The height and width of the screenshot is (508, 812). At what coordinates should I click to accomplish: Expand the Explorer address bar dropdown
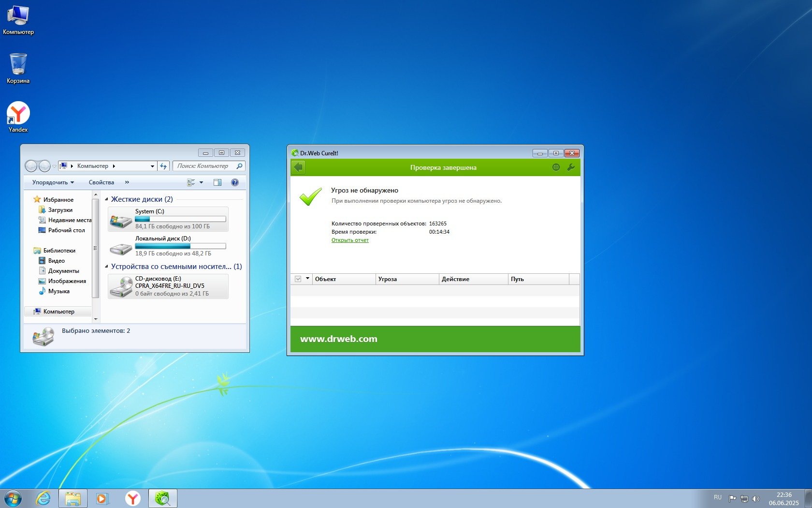152,166
